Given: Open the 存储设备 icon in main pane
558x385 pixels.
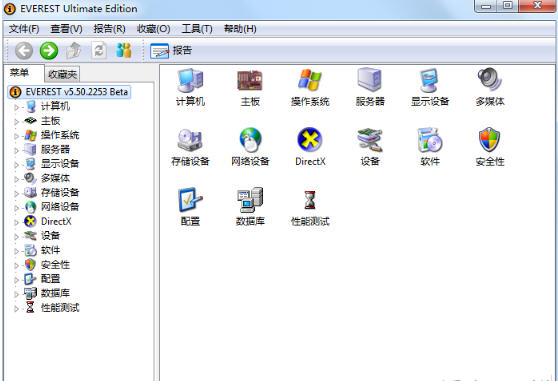Looking at the screenshot, I should coord(190,140).
